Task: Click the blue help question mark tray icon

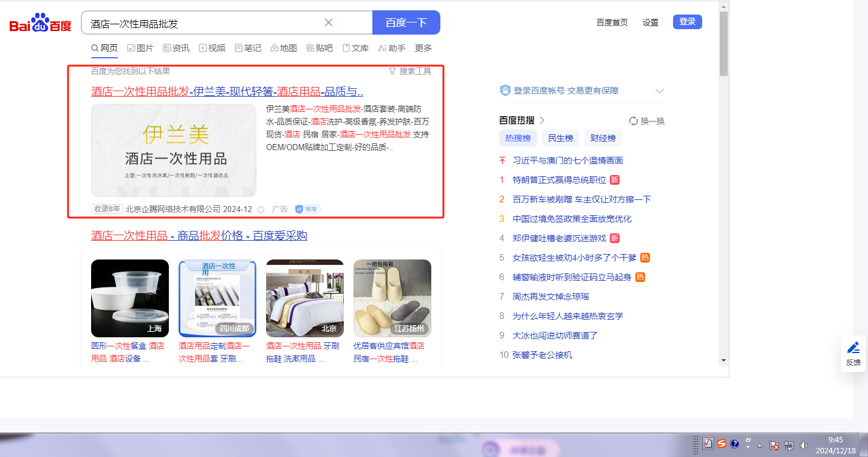Action: (x=734, y=444)
